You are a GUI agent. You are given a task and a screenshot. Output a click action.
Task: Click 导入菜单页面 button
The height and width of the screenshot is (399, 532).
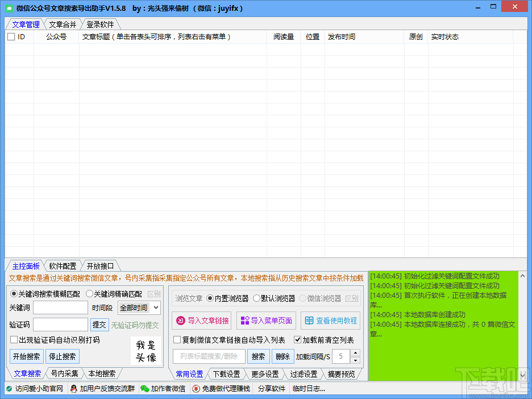point(265,321)
